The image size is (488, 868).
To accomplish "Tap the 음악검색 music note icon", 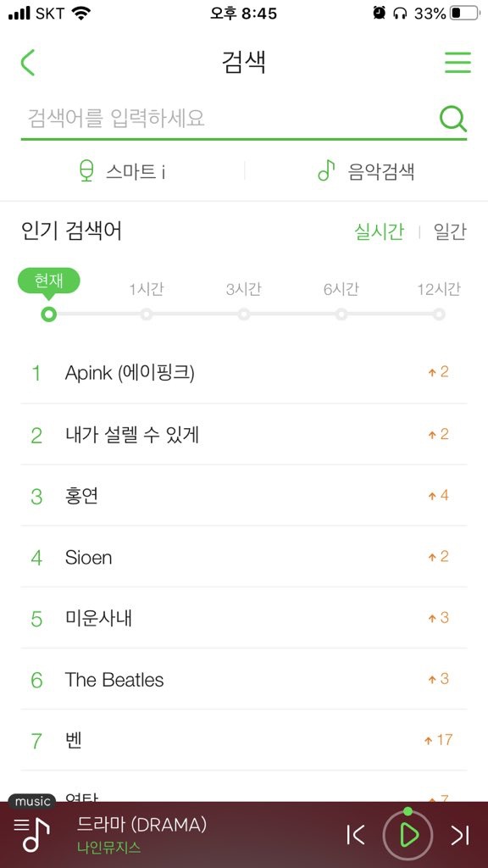I will pyautogui.click(x=326, y=170).
